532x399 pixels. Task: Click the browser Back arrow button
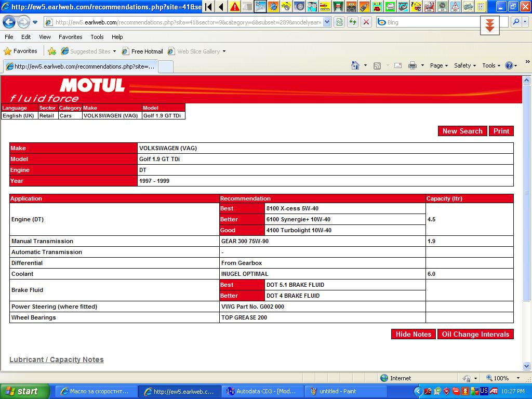9,22
